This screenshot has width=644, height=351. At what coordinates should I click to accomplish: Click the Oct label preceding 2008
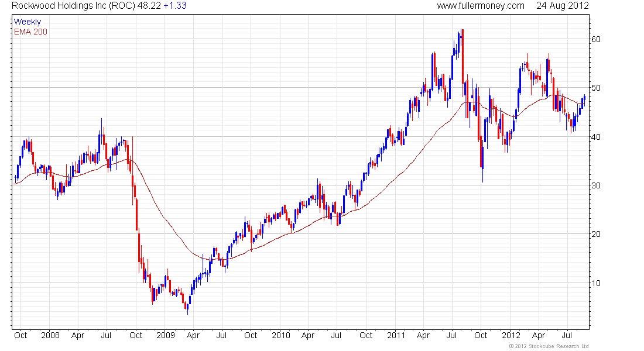[x=20, y=335]
